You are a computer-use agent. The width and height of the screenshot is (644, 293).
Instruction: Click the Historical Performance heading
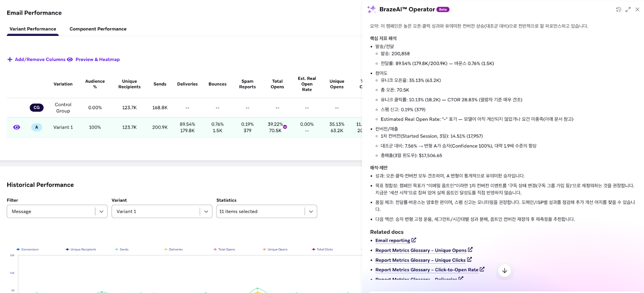[40, 185]
